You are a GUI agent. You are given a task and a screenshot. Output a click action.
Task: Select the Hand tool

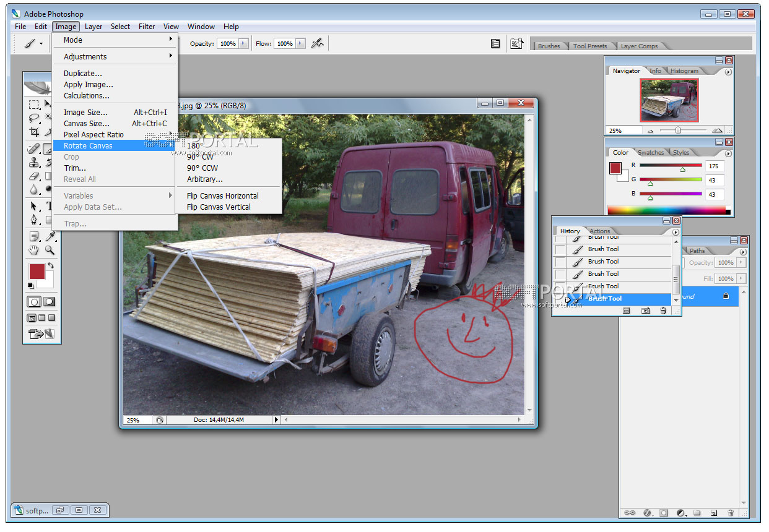click(35, 251)
